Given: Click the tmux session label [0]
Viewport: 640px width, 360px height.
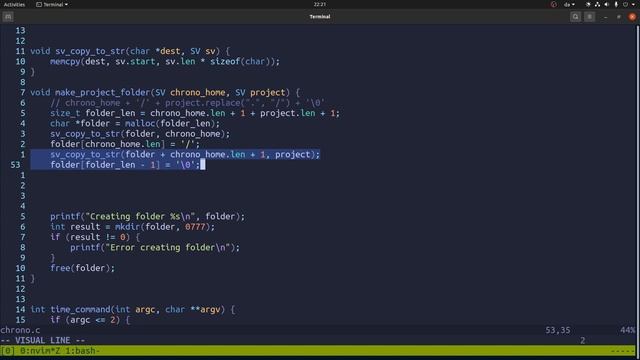Looking at the screenshot, I should [8, 351].
